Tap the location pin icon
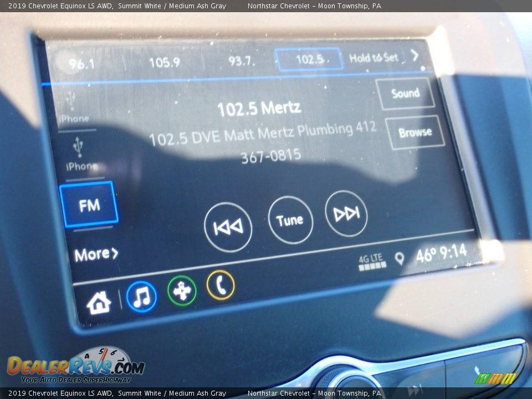This screenshot has width=532, height=399. pos(400,259)
